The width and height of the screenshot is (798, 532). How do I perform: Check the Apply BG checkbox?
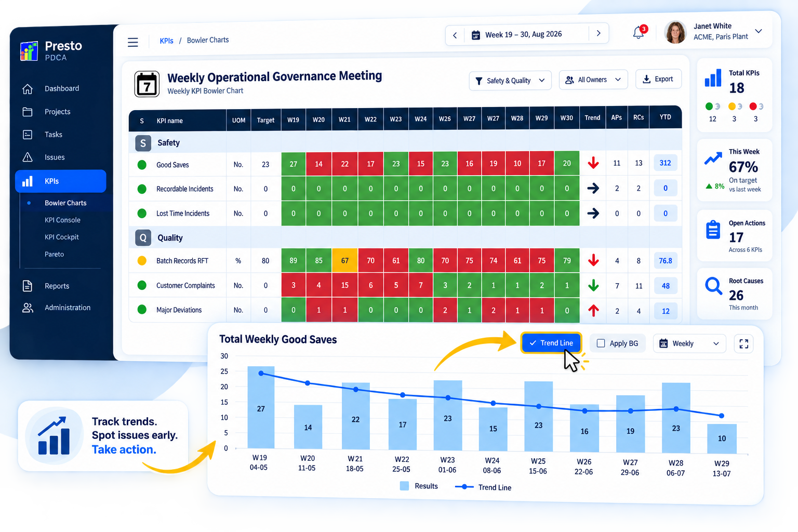601,343
